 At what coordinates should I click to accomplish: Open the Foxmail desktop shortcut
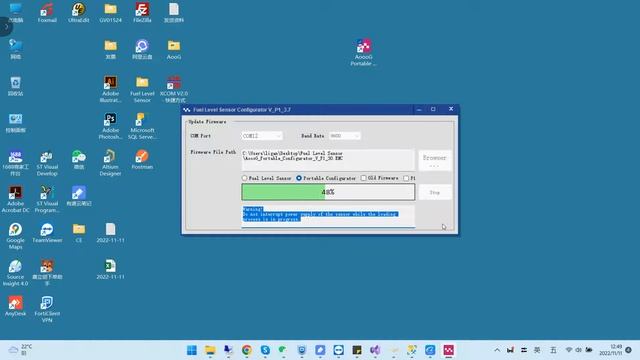tap(47, 12)
